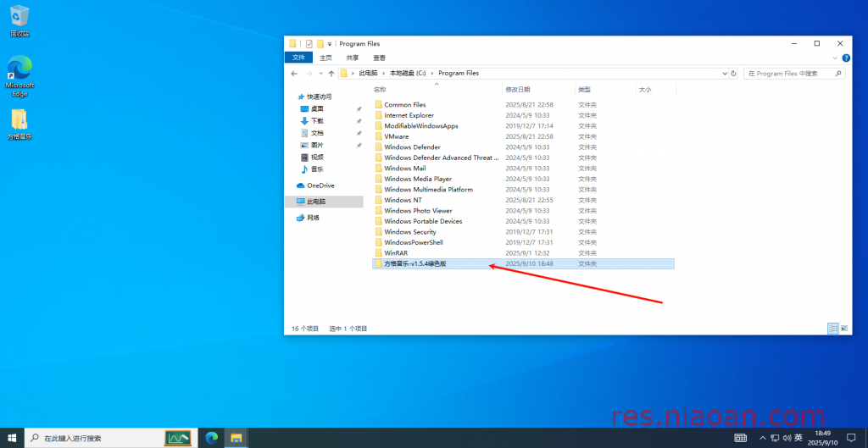Open the 方格音乐 desktop folder
868x448 pixels.
click(x=19, y=124)
